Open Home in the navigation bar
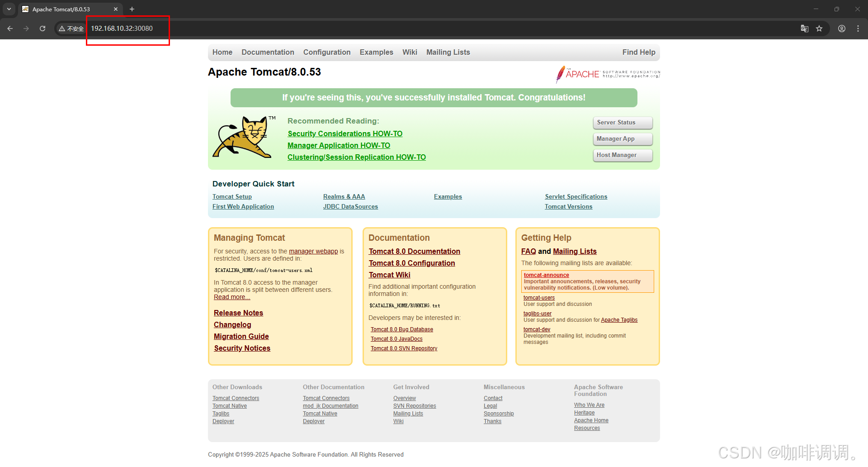Viewport: 868px width, 467px height. (222, 52)
